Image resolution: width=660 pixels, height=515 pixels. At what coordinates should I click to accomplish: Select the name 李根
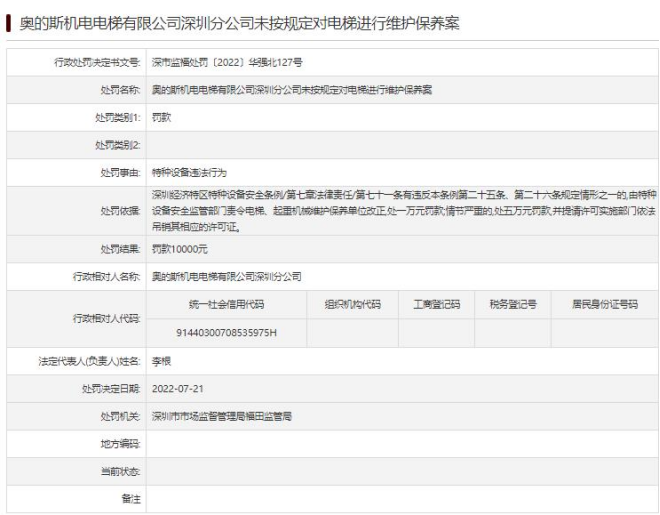click(161, 361)
